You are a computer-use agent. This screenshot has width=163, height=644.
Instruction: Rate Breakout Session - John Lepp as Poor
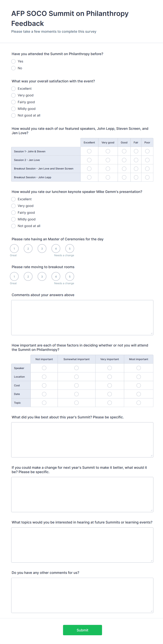(x=147, y=177)
